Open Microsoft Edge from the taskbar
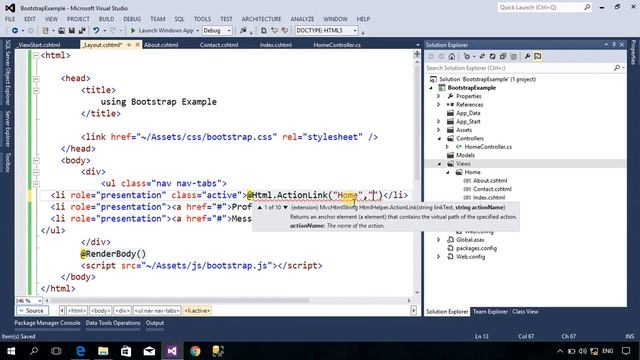 (80, 351)
